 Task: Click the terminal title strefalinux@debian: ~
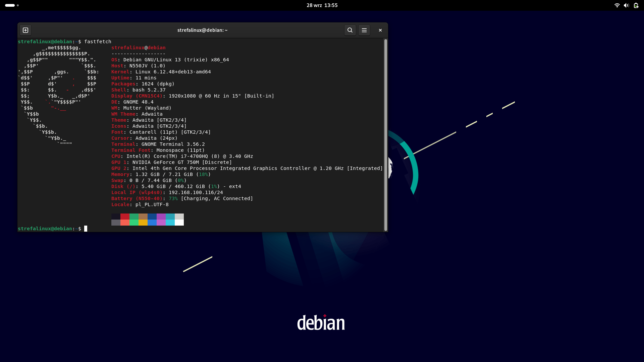point(202,30)
